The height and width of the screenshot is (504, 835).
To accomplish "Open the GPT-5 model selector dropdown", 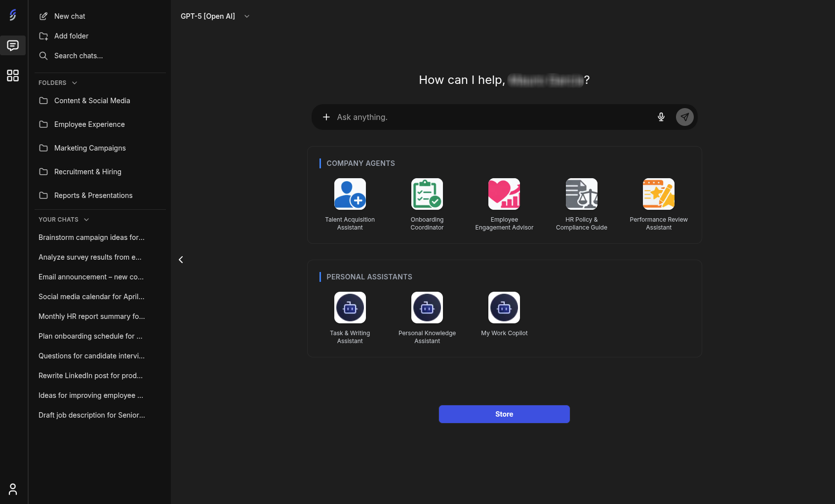I will click(x=215, y=16).
